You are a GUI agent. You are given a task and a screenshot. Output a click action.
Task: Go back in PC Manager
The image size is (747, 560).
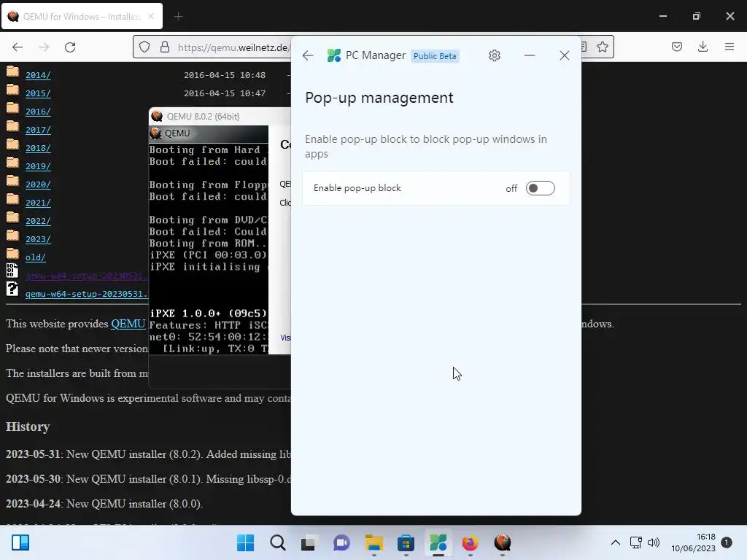[308, 55]
